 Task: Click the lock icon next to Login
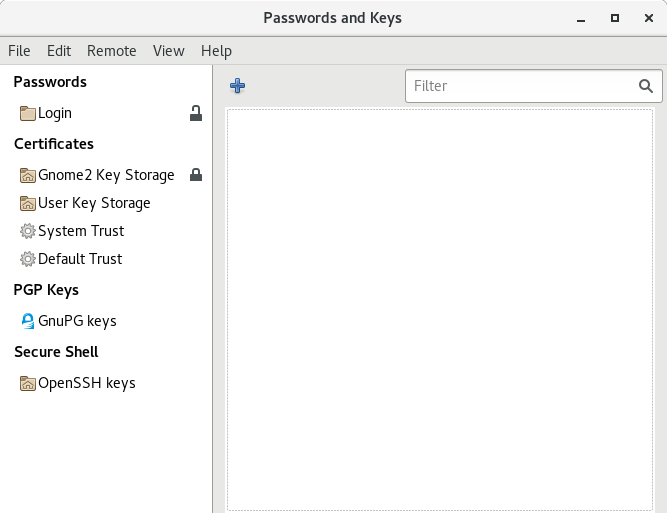coord(196,113)
